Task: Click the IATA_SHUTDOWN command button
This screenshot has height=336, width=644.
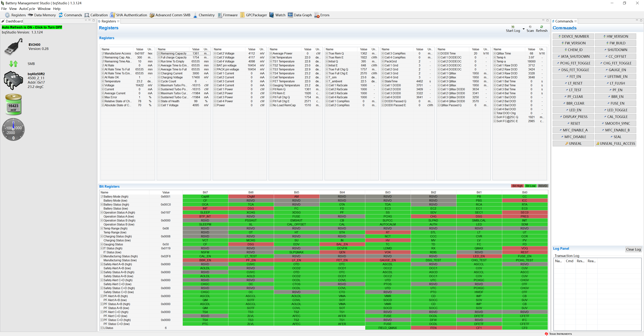Action: point(573,57)
